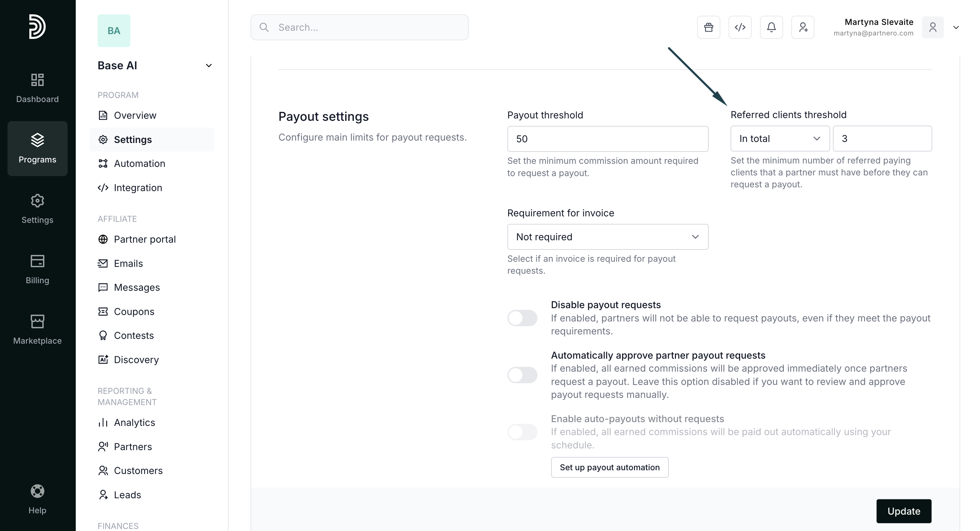
Task: Open the Requirement for invoice dropdown
Action: (608, 237)
